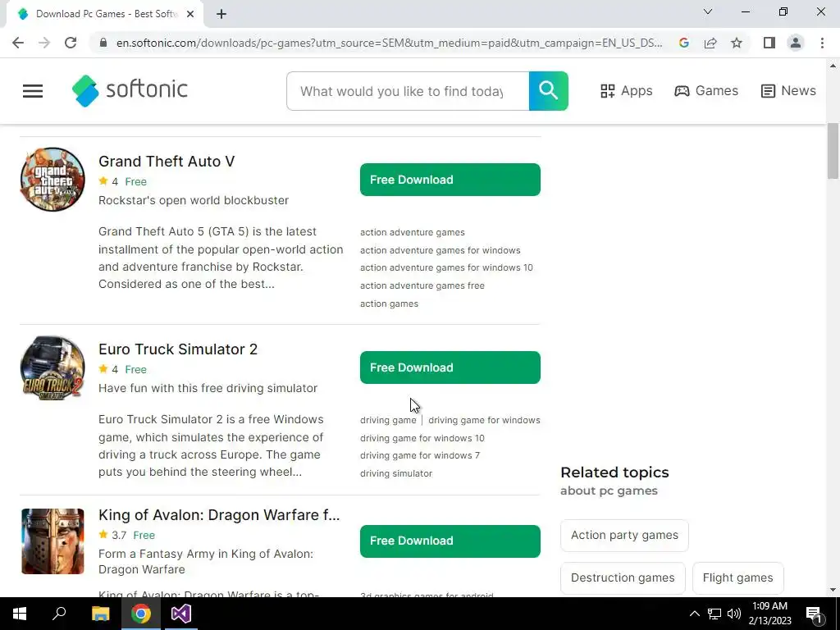Open the Grand Theft Auto V title
The width and height of the screenshot is (840, 630).
167,162
